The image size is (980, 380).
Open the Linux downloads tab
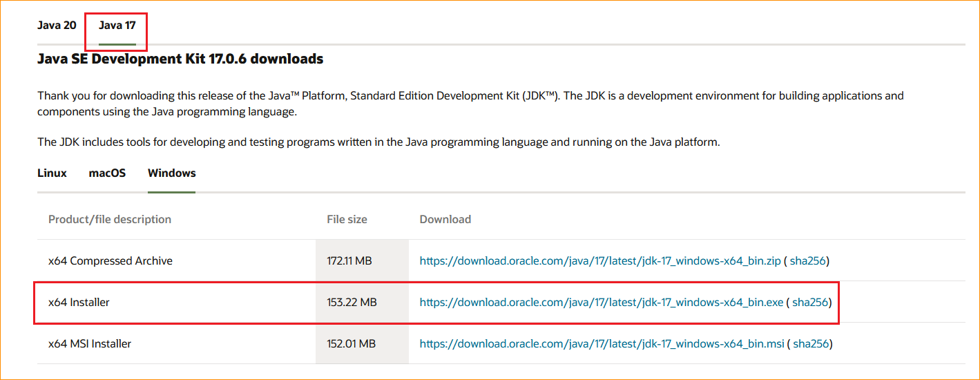52,173
